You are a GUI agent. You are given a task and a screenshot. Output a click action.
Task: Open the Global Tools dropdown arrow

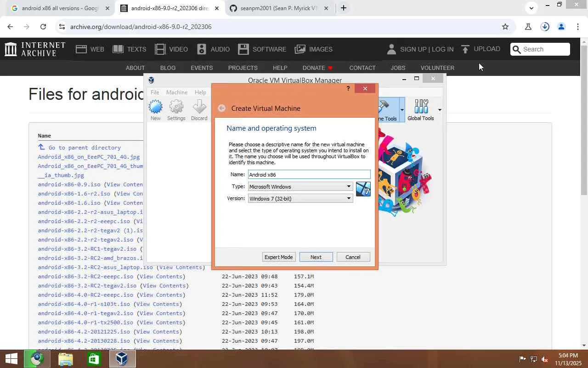pos(440,109)
